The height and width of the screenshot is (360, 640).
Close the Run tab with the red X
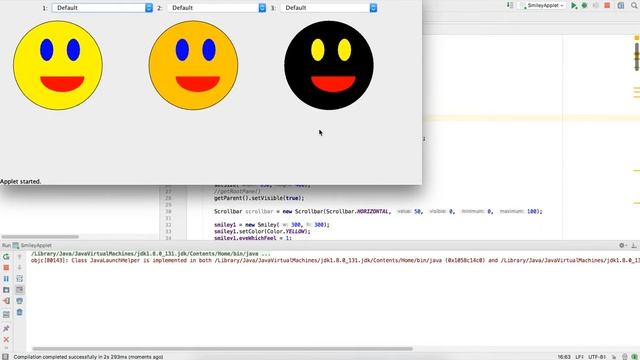tap(6, 340)
